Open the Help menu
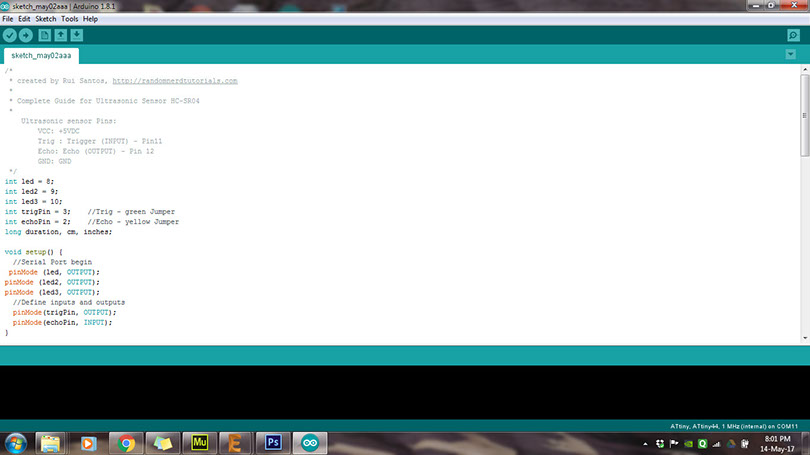 (90, 19)
